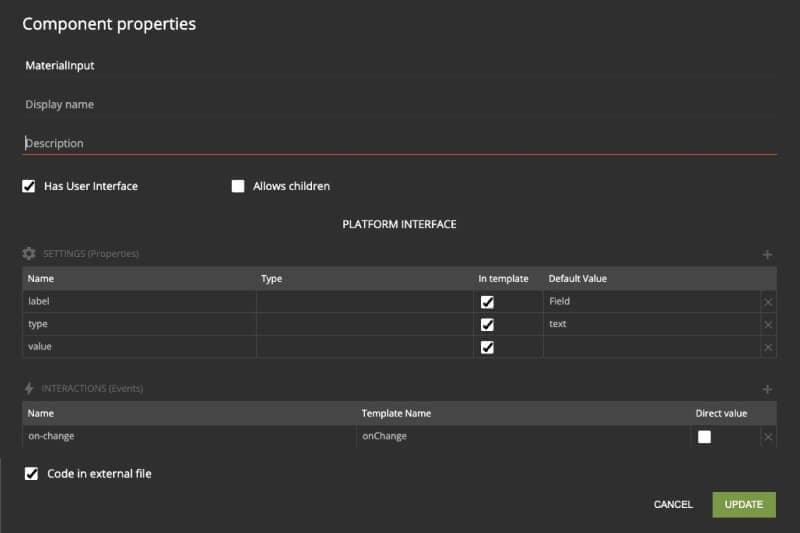Click the In template column header
Image resolution: width=800 pixels, height=533 pixels.
tap(503, 278)
